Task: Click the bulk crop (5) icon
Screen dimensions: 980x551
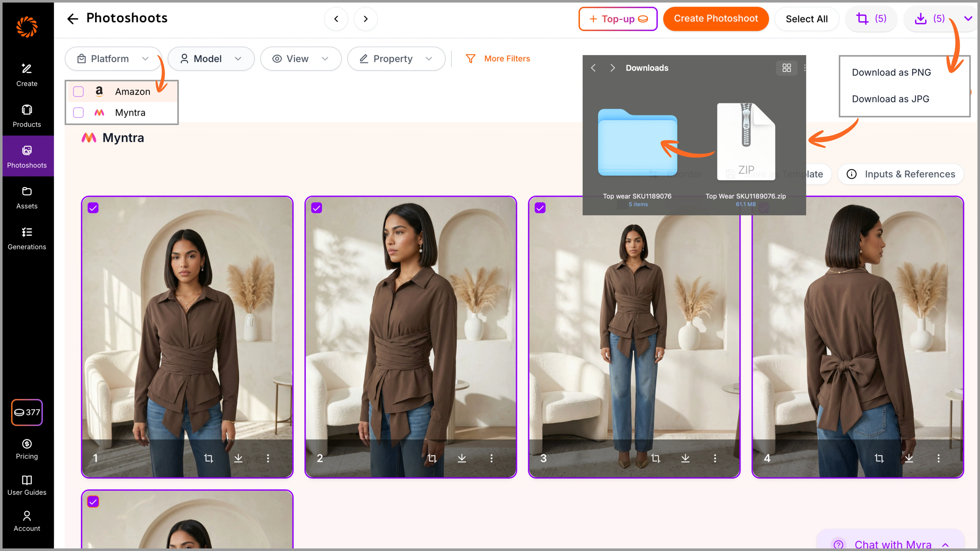Action: [870, 19]
